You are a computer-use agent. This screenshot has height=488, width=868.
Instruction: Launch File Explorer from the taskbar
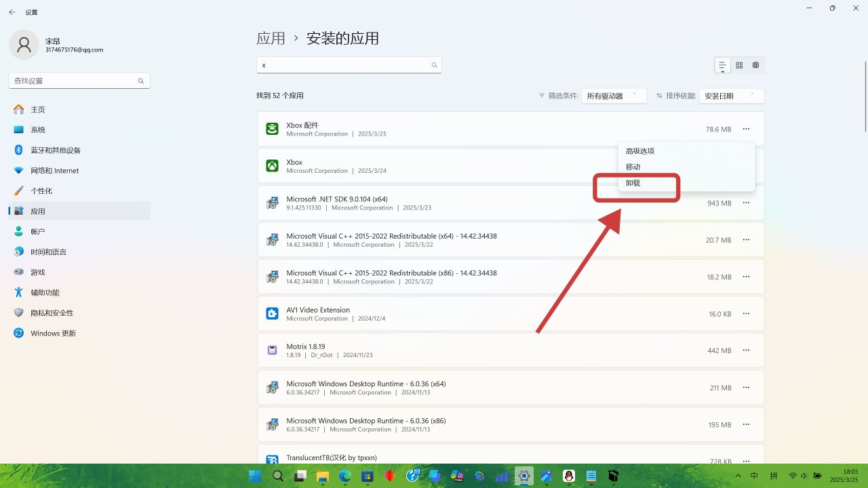pyautogui.click(x=322, y=476)
